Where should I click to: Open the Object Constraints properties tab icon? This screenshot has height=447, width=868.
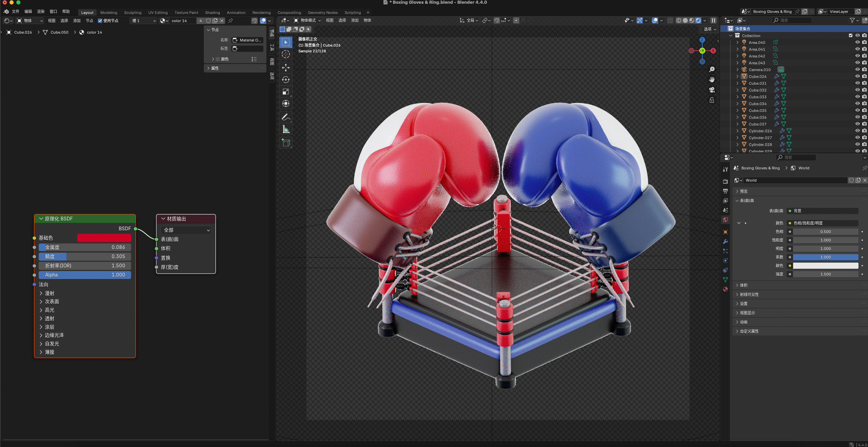(725, 270)
